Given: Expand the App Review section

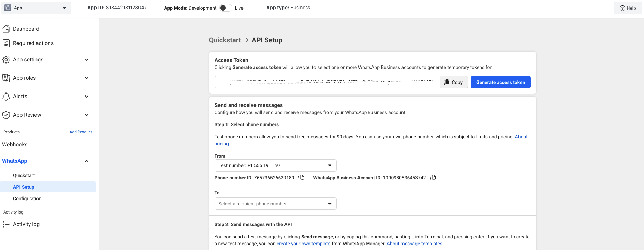Looking at the screenshot, I should click(x=87, y=115).
